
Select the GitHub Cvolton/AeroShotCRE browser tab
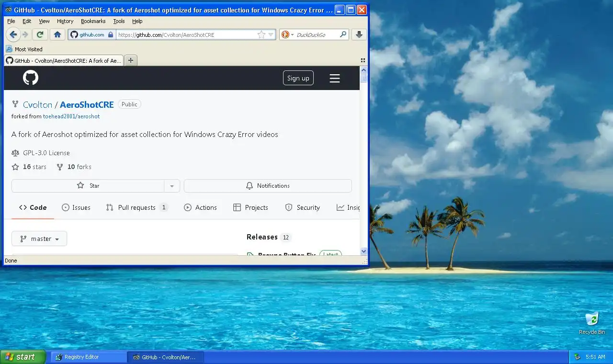[64, 60]
